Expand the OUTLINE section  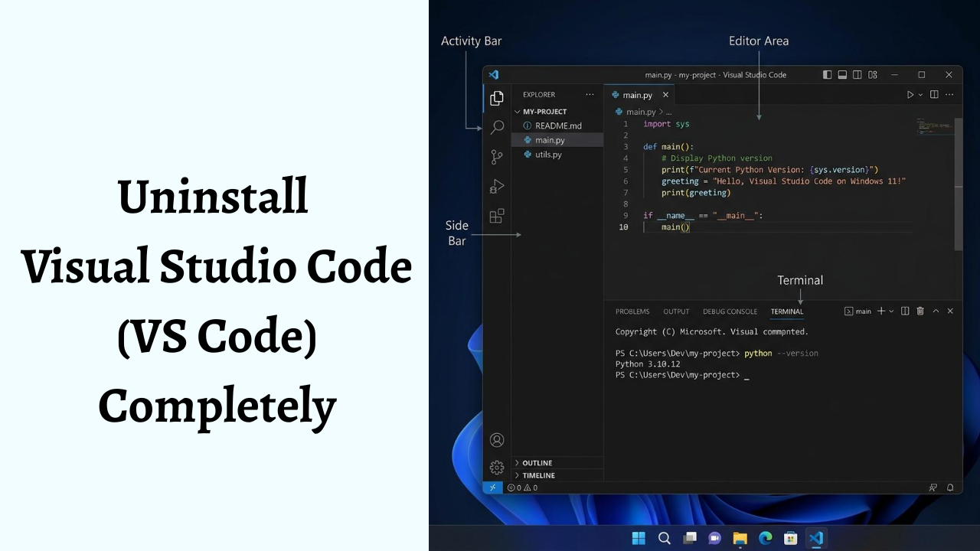tap(557, 463)
